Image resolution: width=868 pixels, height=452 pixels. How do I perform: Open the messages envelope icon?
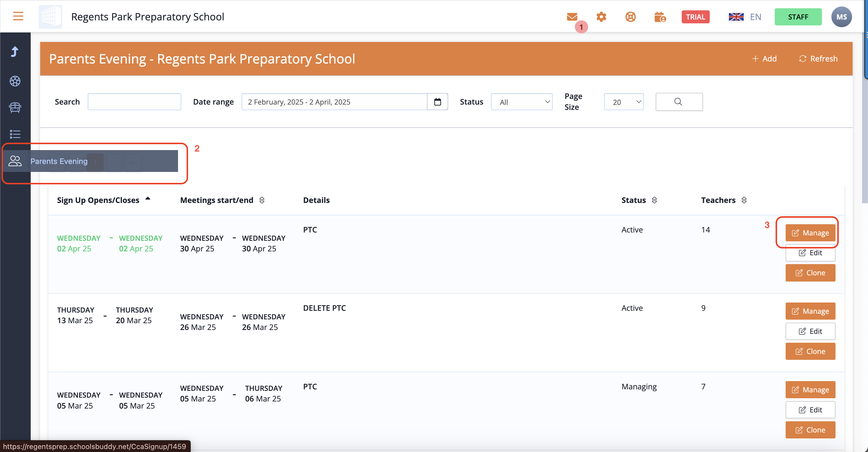pyautogui.click(x=572, y=17)
